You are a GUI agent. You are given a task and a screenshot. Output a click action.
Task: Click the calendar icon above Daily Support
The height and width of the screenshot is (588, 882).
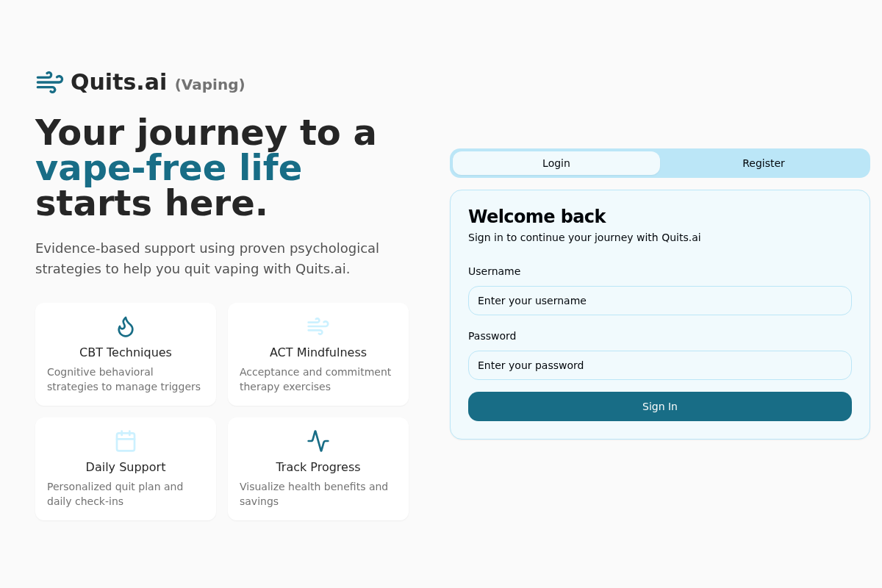click(126, 441)
